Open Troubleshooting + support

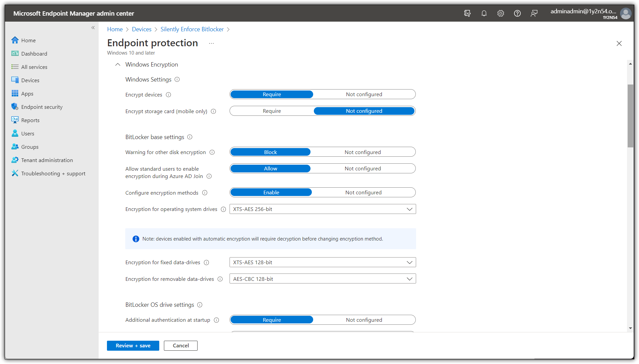(x=53, y=173)
